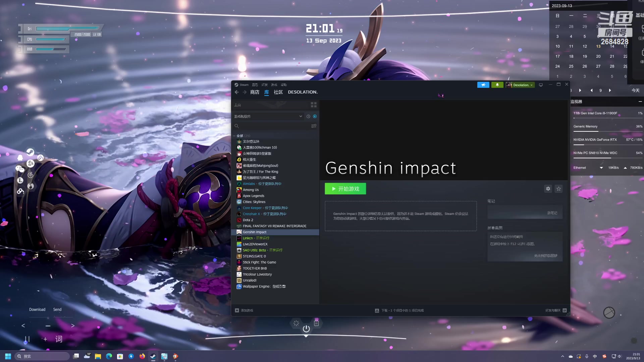Click power icon on bottom dock

[306, 329]
